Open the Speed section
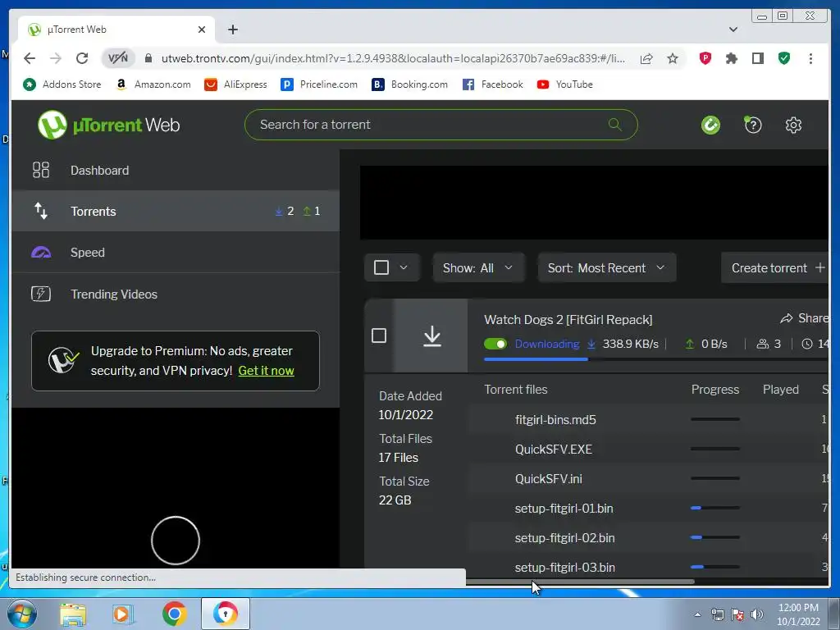Viewport: 840px width, 630px height. [176, 253]
